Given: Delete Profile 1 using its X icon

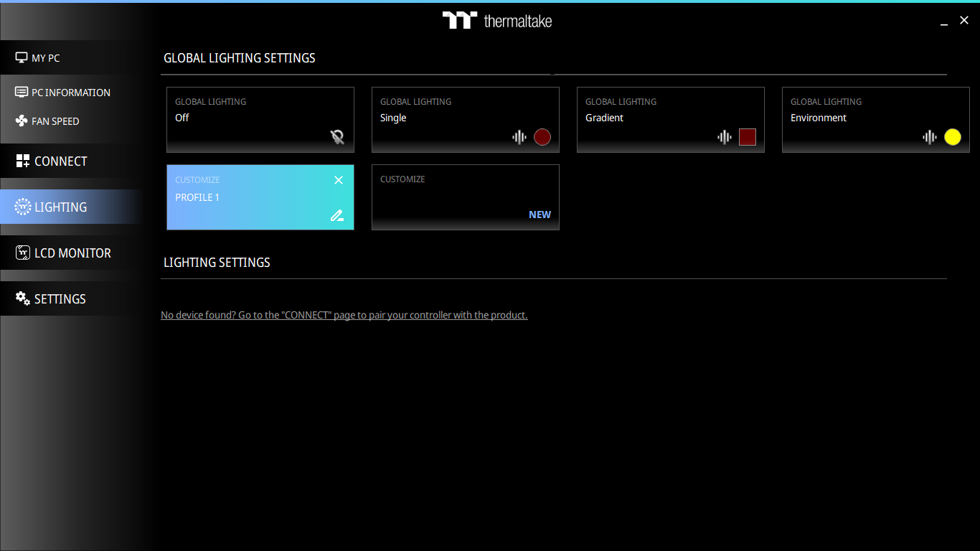Looking at the screenshot, I should coord(339,180).
